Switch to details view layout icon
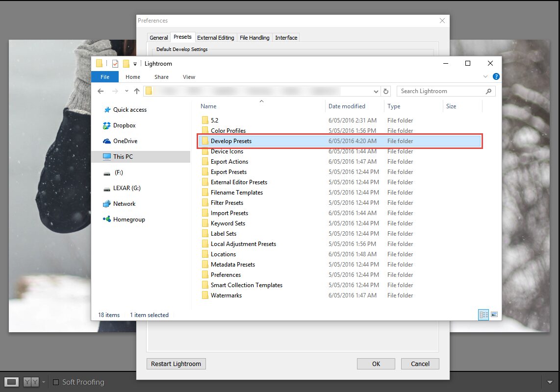Viewport: 560px width, 392px height. pyautogui.click(x=484, y=315)
